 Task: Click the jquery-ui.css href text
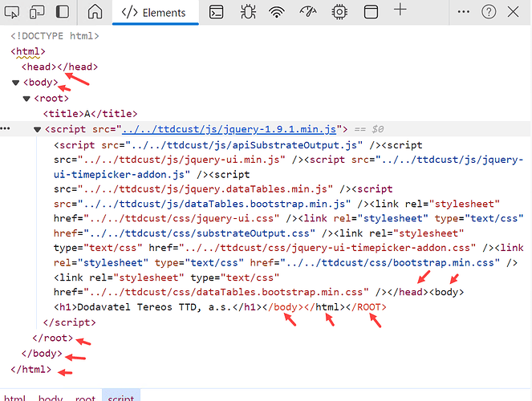(x=181, y=218)
